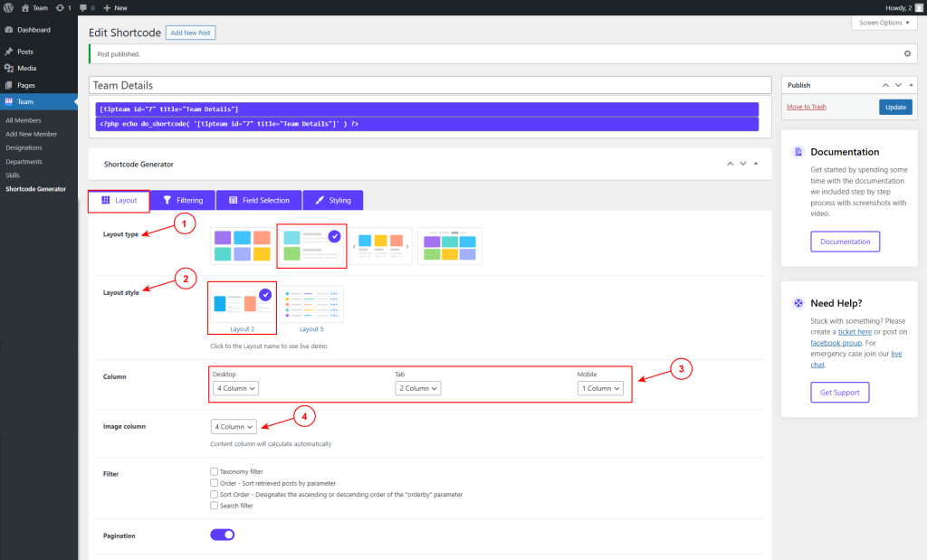Viewport: 927px width, 560px height.
Task: Switch to the Styling tab
Action: pyautogui.click(x=333, y=200)
